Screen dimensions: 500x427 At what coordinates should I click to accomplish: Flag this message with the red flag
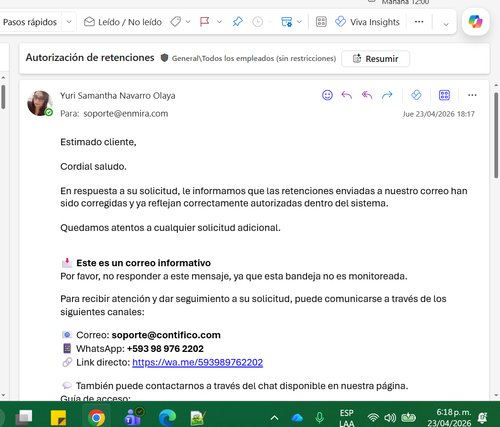click(204, 22)
